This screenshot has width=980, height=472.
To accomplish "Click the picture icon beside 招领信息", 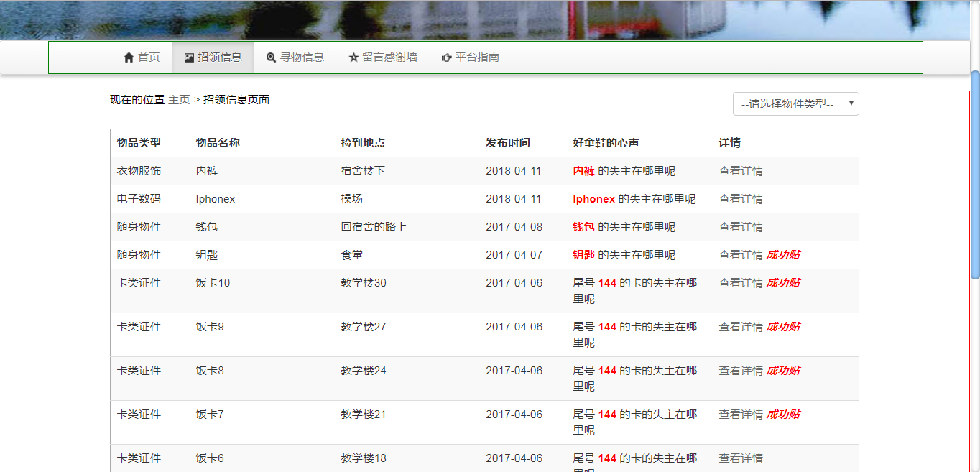I will click(x=189, y=57).
